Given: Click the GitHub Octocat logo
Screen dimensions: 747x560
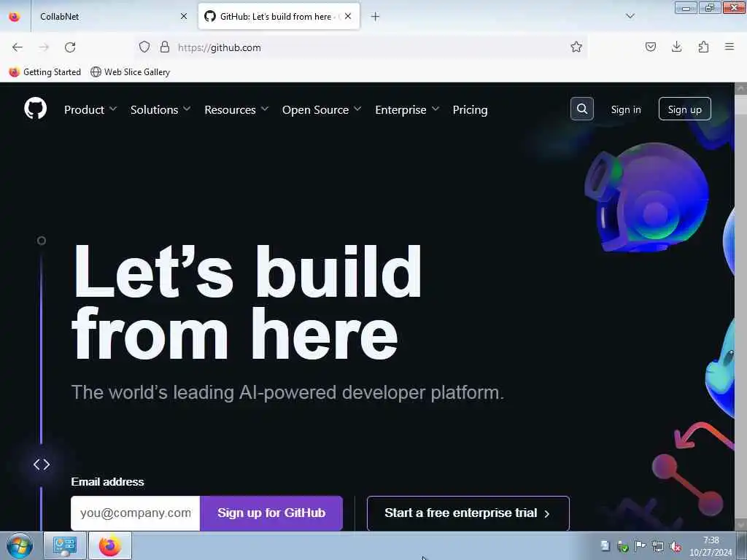Looking at the screenshot, I should coord(35,109).
